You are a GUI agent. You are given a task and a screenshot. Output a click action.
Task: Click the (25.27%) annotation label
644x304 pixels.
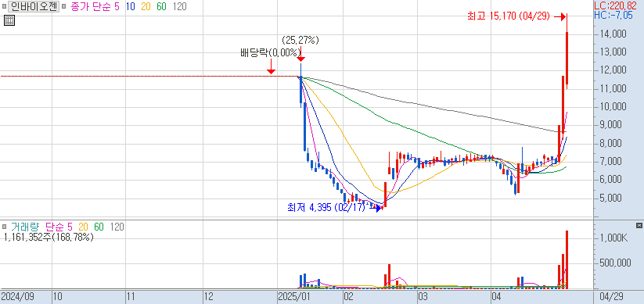(300, 41)
